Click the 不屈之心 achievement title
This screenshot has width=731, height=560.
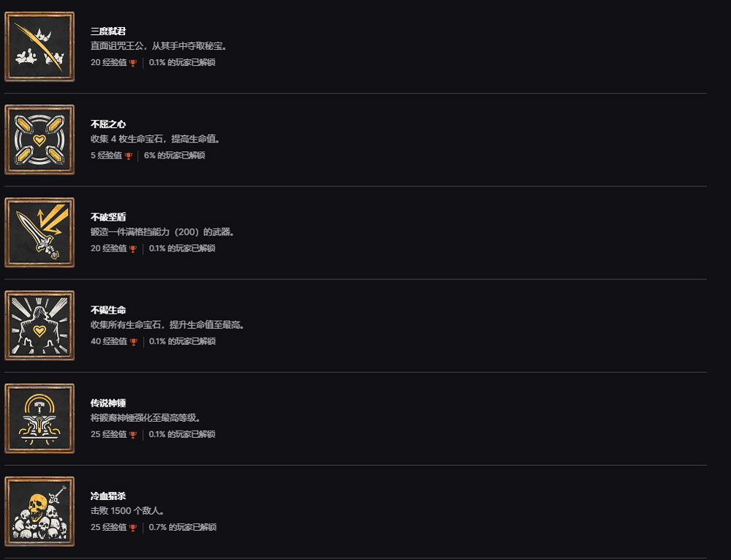(108, 124)
